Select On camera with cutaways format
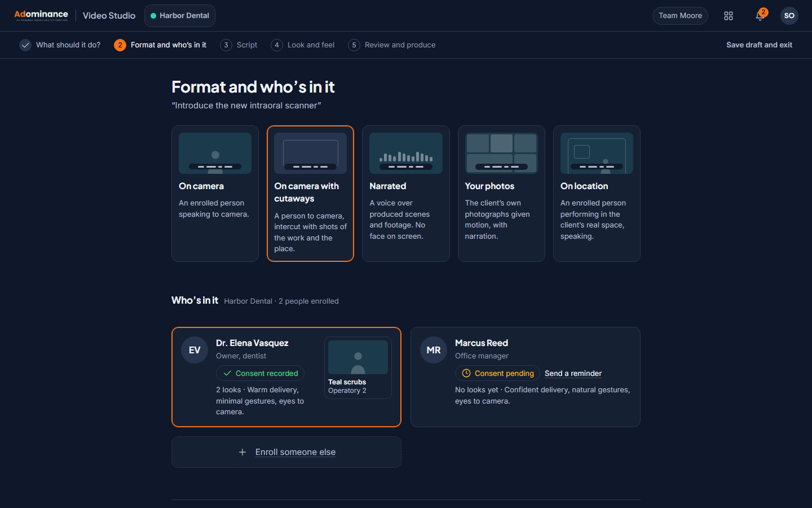This screenshot has width=812, height=508. [310, 194]
